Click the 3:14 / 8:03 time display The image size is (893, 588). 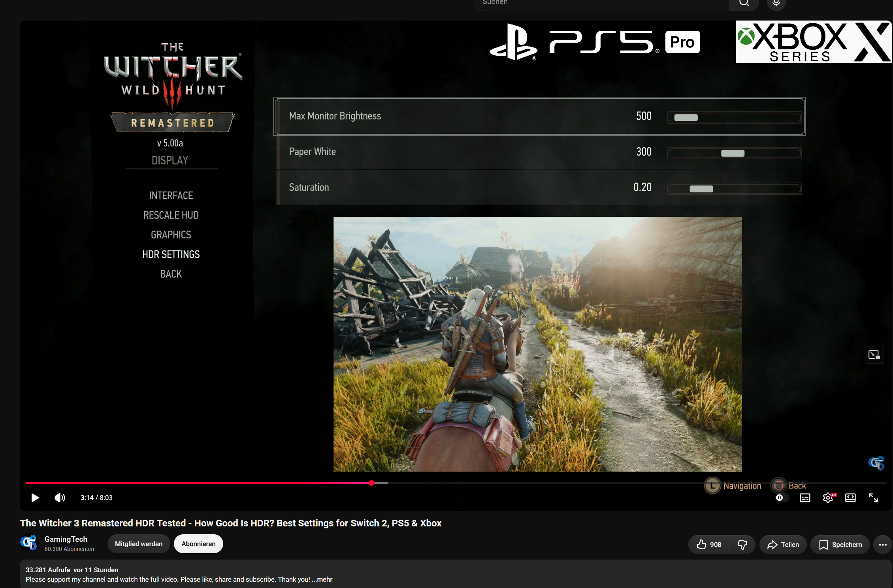pyautogui.click(x=96, y=498)
